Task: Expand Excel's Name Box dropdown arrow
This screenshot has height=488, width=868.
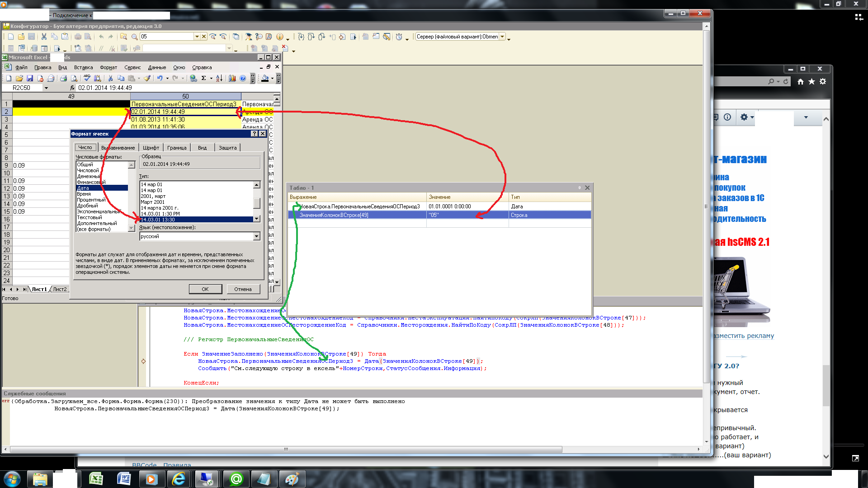Action: click(46, 88)
